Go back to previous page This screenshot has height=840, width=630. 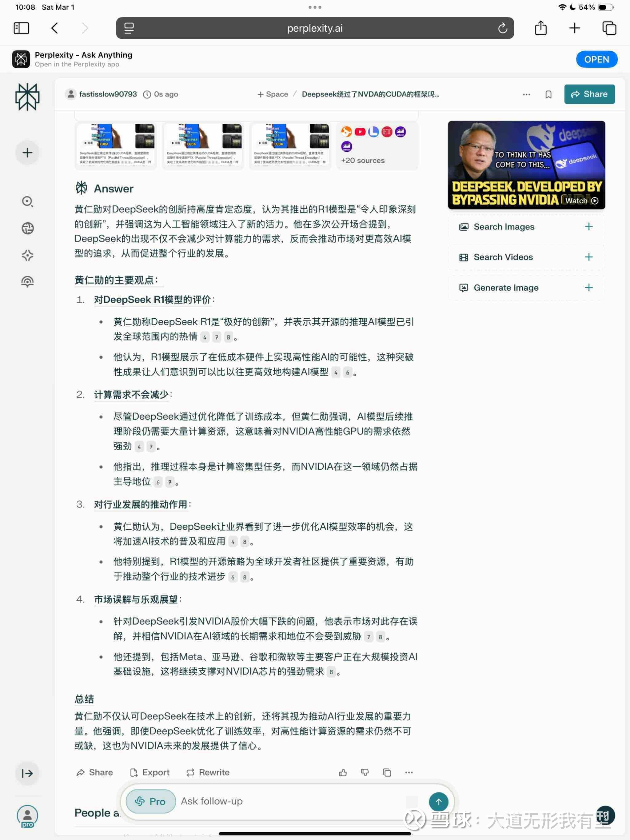(x=55, y=28)
